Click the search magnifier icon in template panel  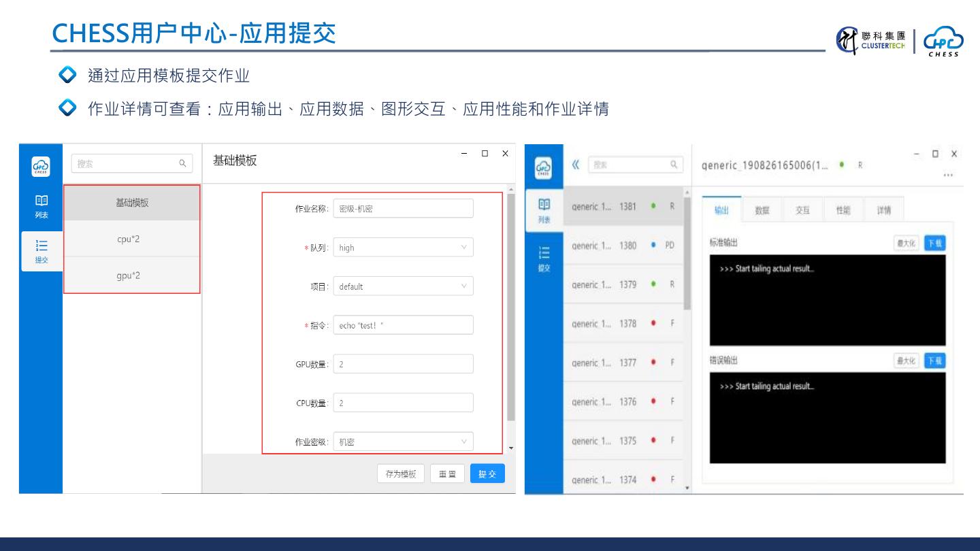click(182, 164)
